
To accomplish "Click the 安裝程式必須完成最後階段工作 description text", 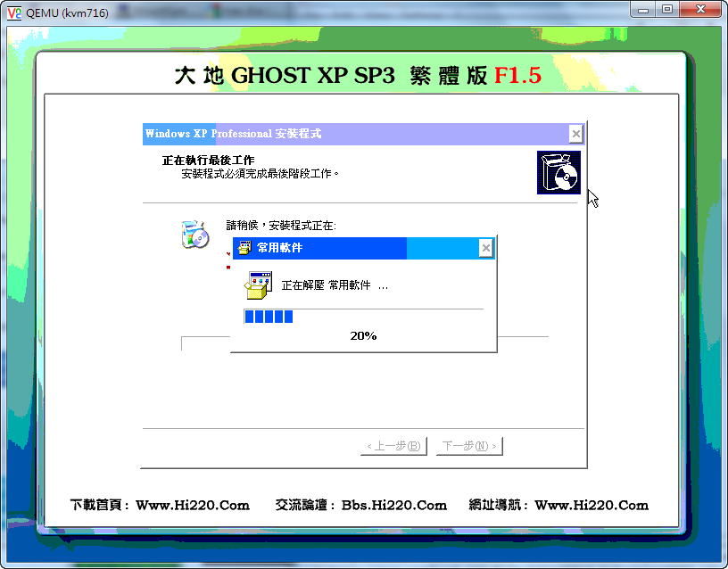I will click(260, 174).
